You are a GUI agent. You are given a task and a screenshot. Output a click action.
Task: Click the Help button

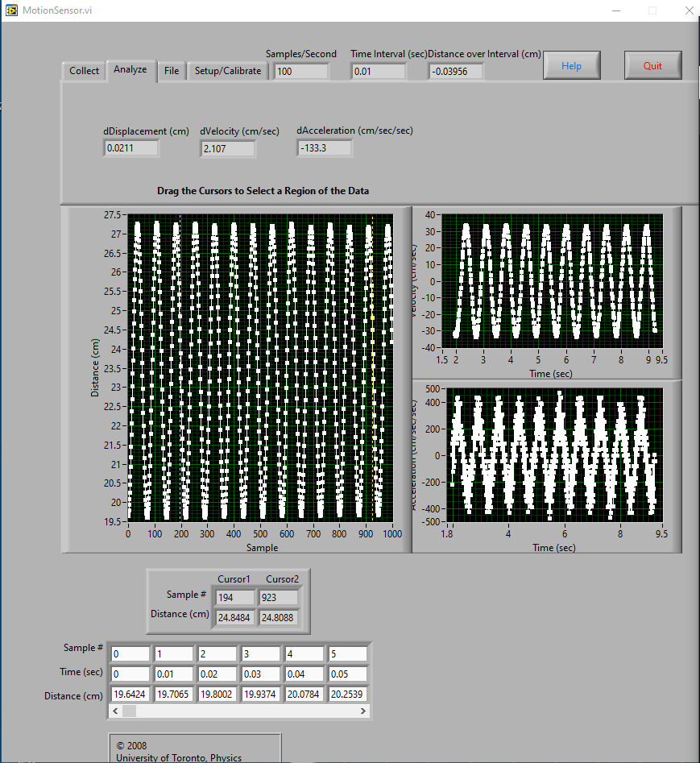(x=572, y=66)
